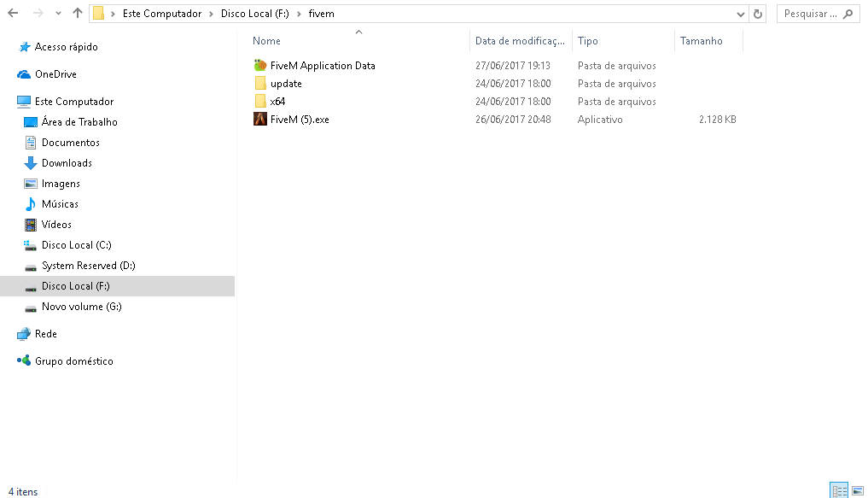Open System Reserved (D:) drive

coord(88,266)
